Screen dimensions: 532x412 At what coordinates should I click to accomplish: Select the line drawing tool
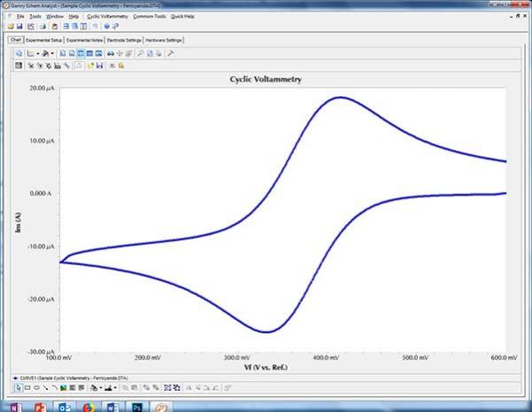tap(45, 387)
